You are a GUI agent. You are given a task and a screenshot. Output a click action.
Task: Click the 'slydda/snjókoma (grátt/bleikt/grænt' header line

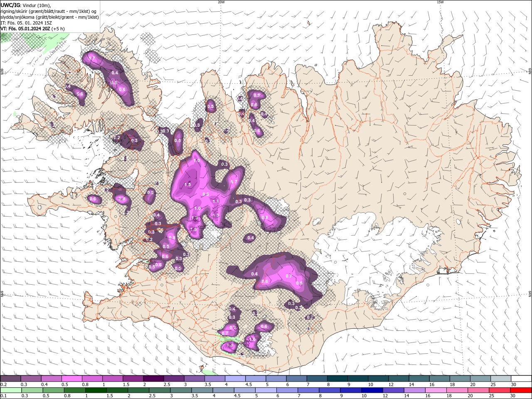[x=49, y=17]
